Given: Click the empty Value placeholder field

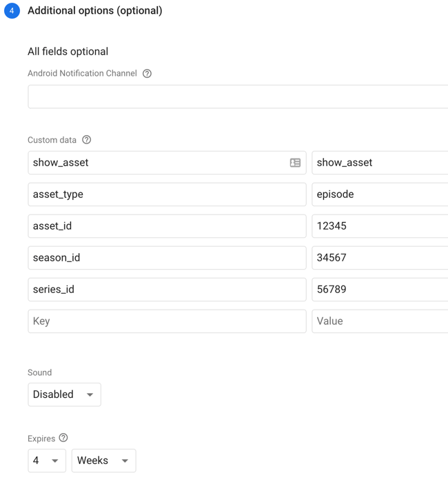Looking at the screenshot, I should tap(380, 321).
